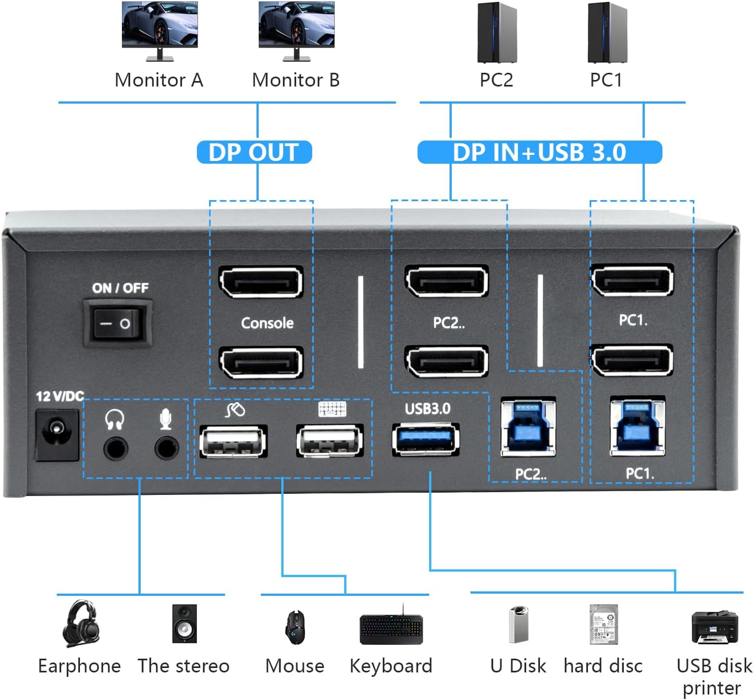Click the USB disk printer caption

tap(714, 677)
